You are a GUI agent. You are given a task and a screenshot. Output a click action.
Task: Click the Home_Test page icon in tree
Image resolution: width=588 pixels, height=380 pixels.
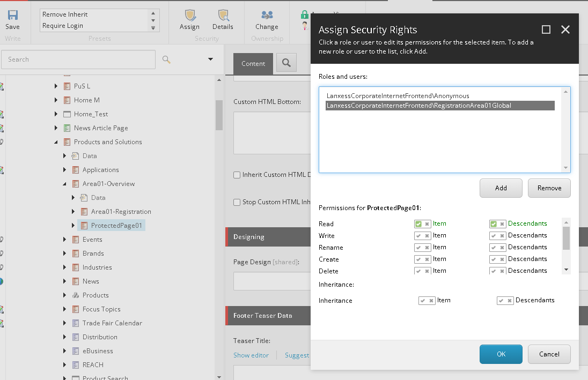pos(67,114)
